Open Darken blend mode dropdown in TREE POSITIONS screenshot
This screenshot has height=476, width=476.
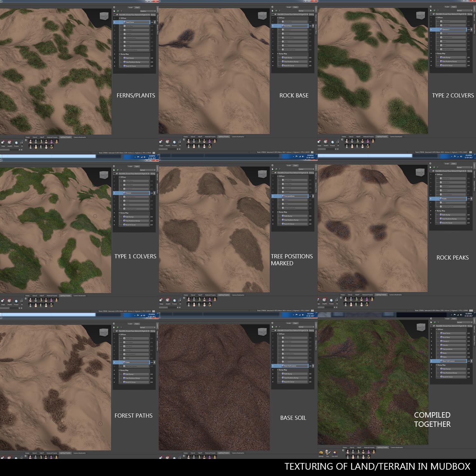point(306,169)
